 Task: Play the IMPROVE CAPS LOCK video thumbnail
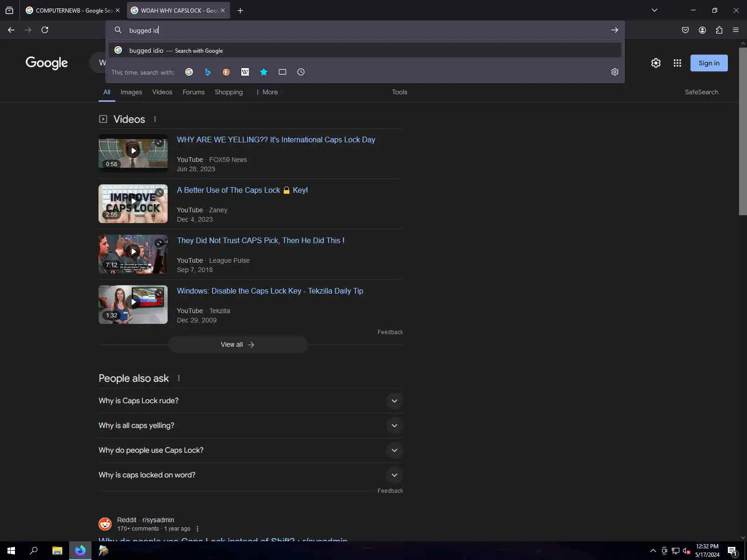click(x=133, y=203)
